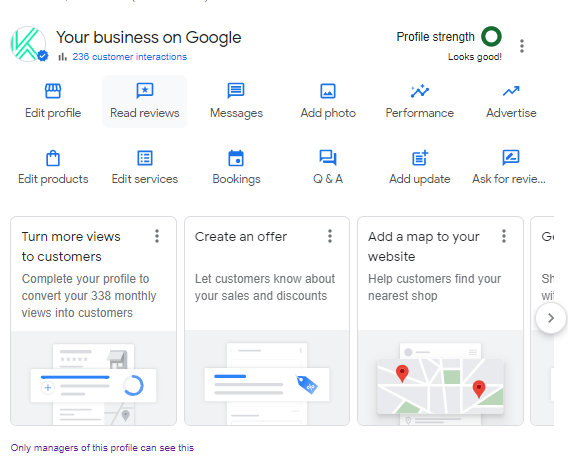Click the Create an offer card title

(x=241, y=237)
